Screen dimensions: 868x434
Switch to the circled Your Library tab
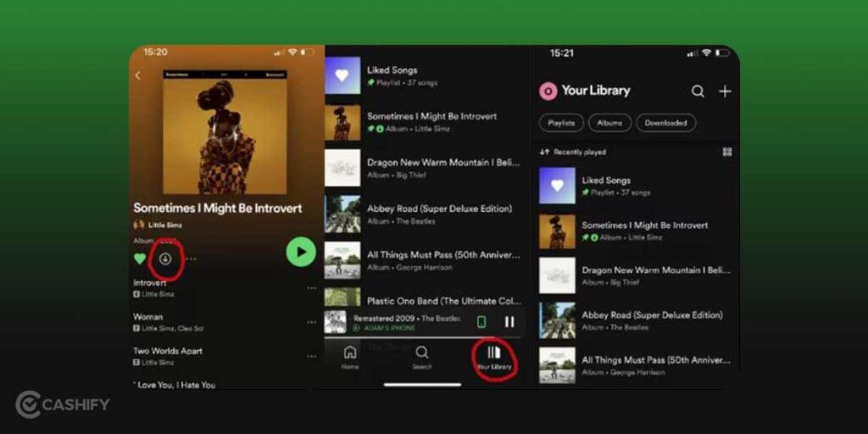[494, 358]
